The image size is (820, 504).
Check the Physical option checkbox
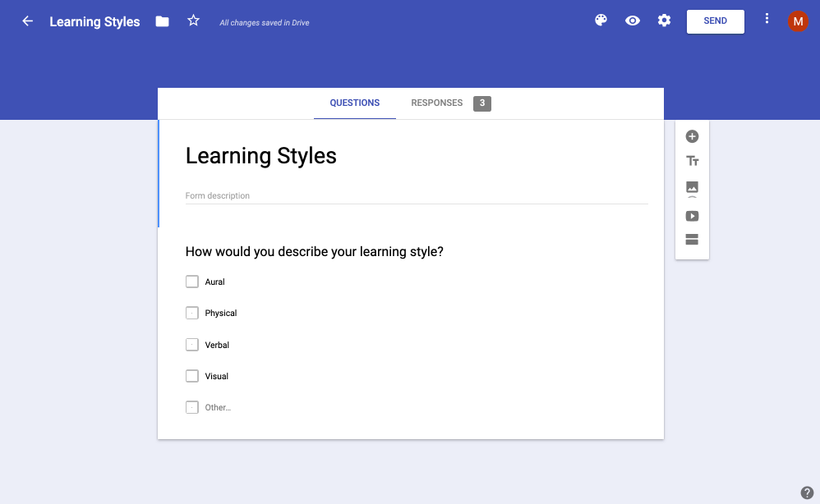[x=192, y=313]
